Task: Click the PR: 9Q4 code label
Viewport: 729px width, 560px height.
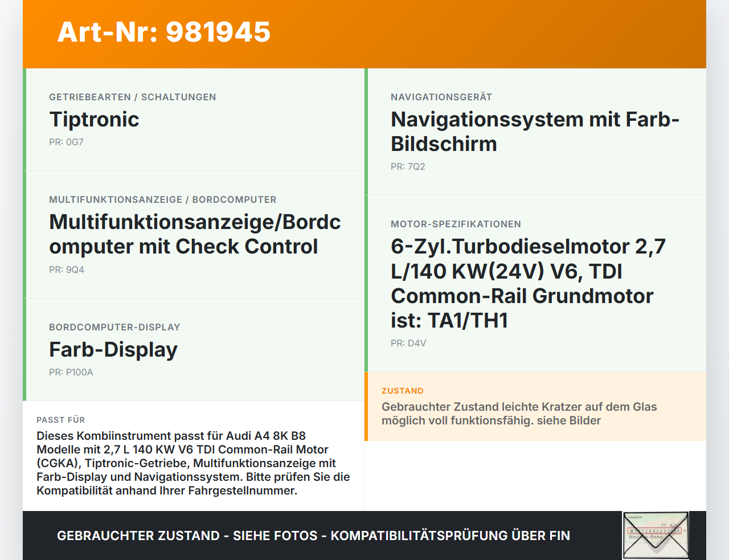Action: click(66, 269)
